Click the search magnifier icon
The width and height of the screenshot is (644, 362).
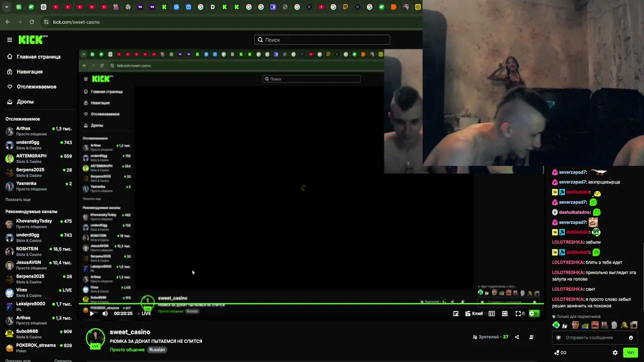click(260, 40)
